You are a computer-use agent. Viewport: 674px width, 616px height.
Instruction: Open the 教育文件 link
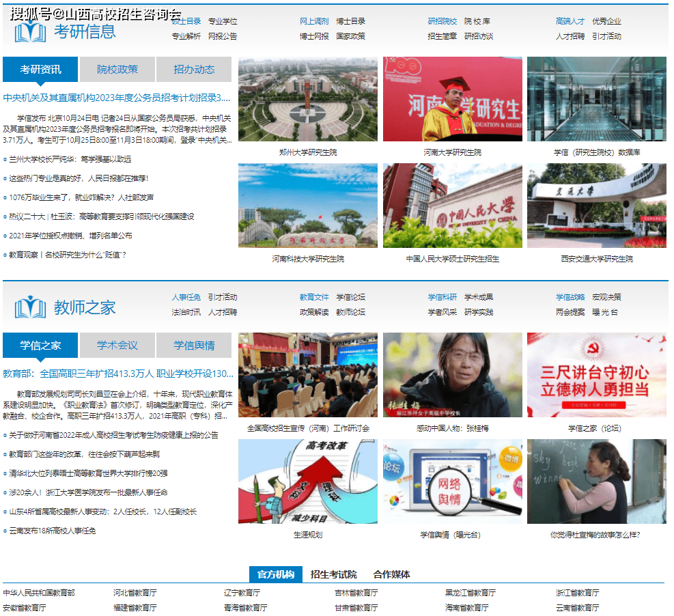[314, 297]
